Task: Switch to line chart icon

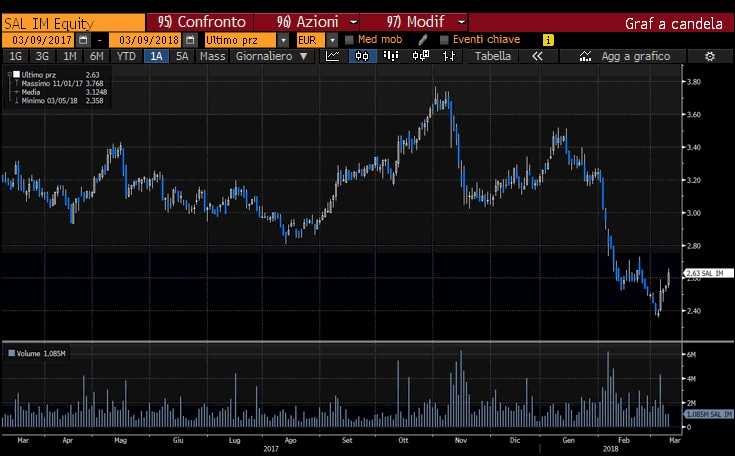Action: (333, 57)
